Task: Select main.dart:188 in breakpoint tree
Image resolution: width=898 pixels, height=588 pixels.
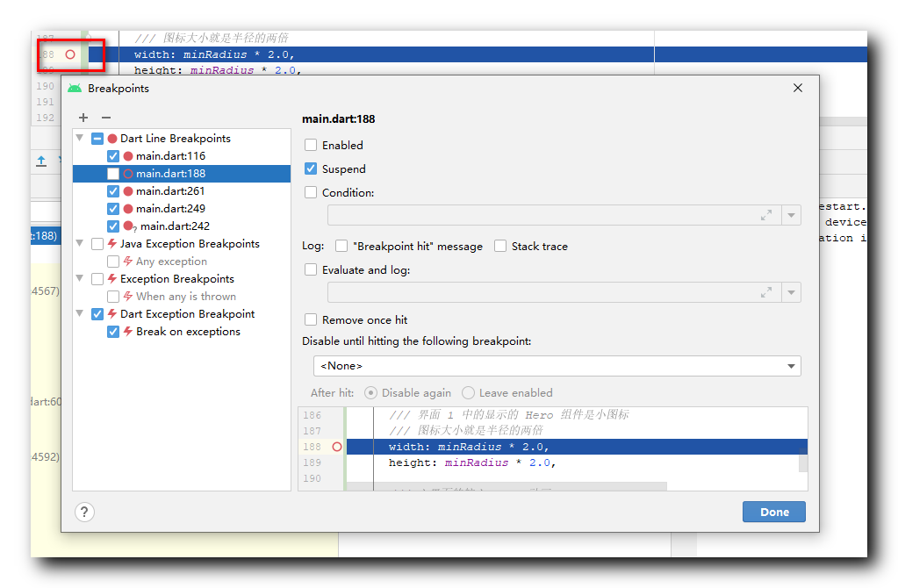Action: [170, 174]
